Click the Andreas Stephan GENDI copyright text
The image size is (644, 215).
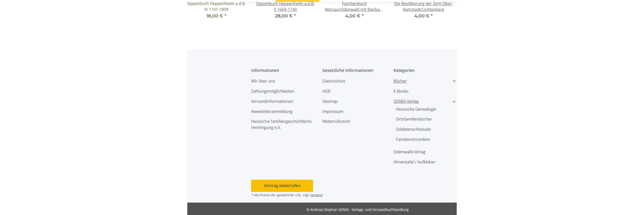357,210
